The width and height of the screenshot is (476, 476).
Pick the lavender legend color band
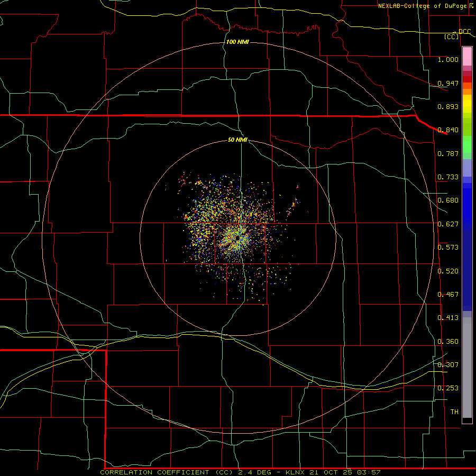click(x=467, y=168)
